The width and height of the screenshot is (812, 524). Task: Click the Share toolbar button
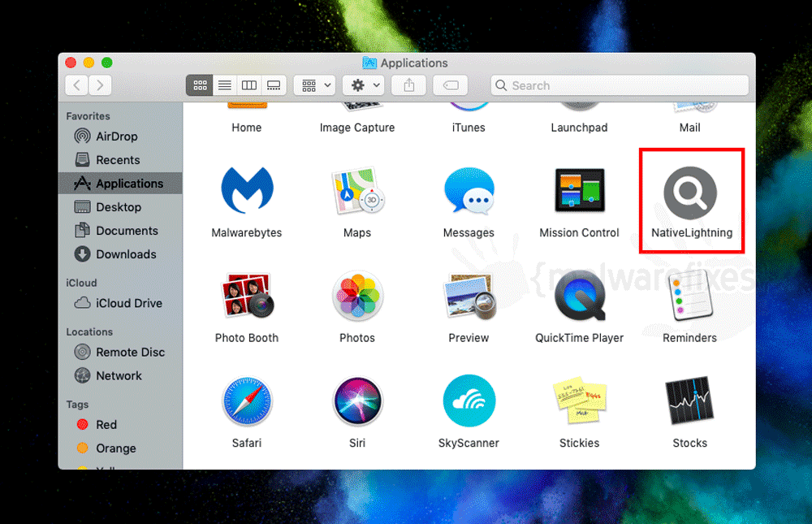coord(408,85)
